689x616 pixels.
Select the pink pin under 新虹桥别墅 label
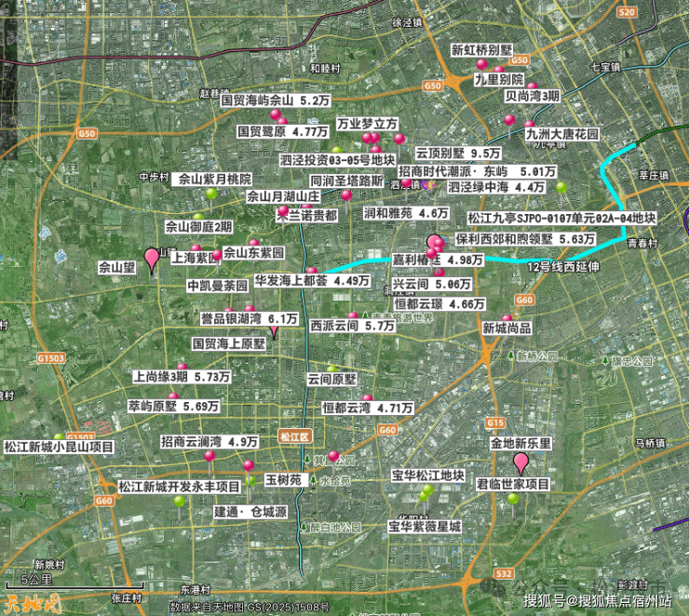tap(481, 64)
